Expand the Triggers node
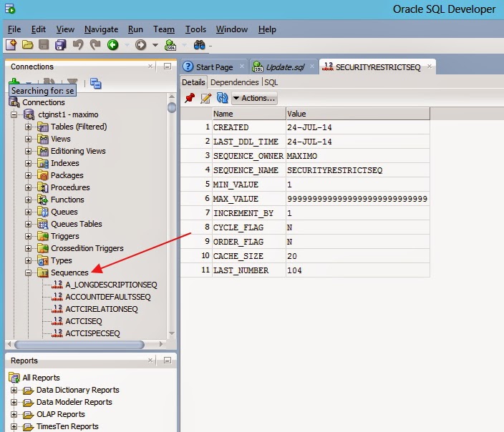 coord(29,237)
